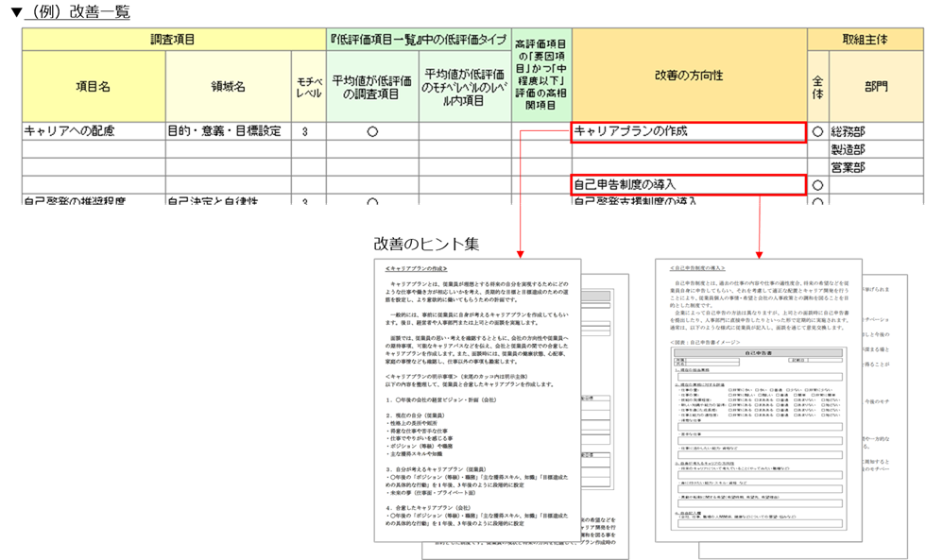Click the 取組主体 header cell
This screenshot has height=560, width=943.
pos(864,40)
